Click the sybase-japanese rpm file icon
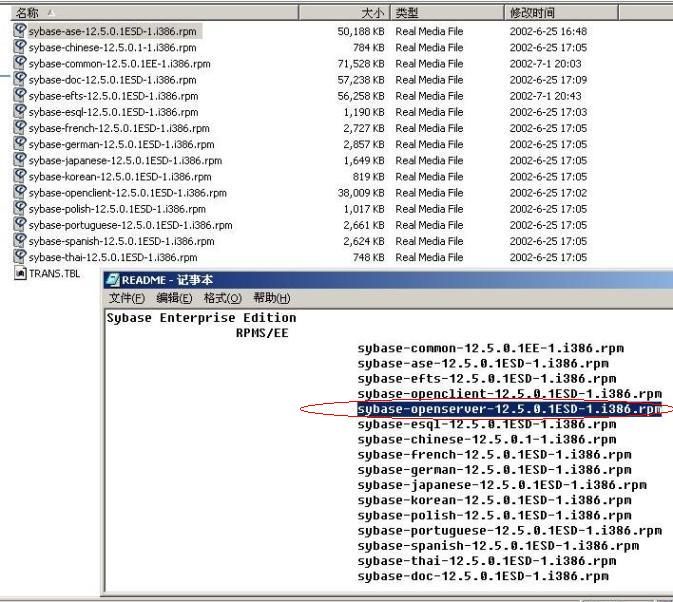The height and width of the screenshot is (602, 673). (20, 160)
